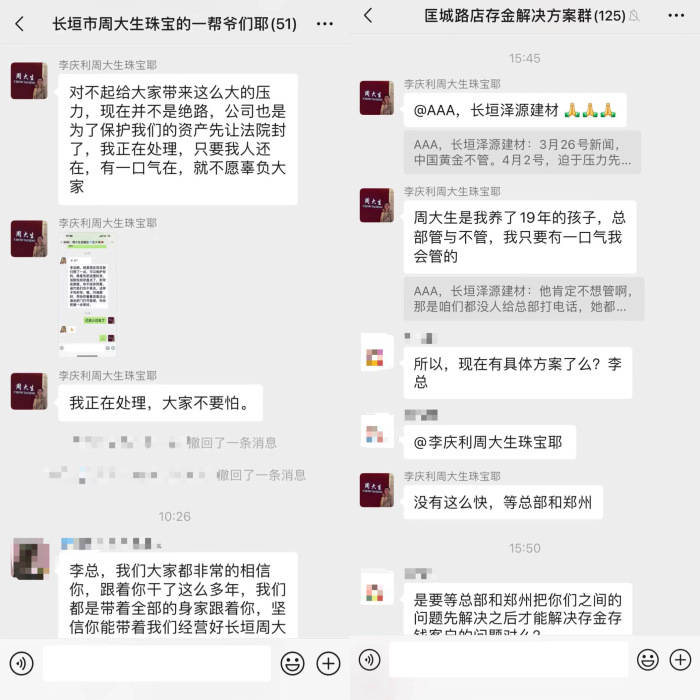Tap the plus attachment button in left chat

click(328, 663)
